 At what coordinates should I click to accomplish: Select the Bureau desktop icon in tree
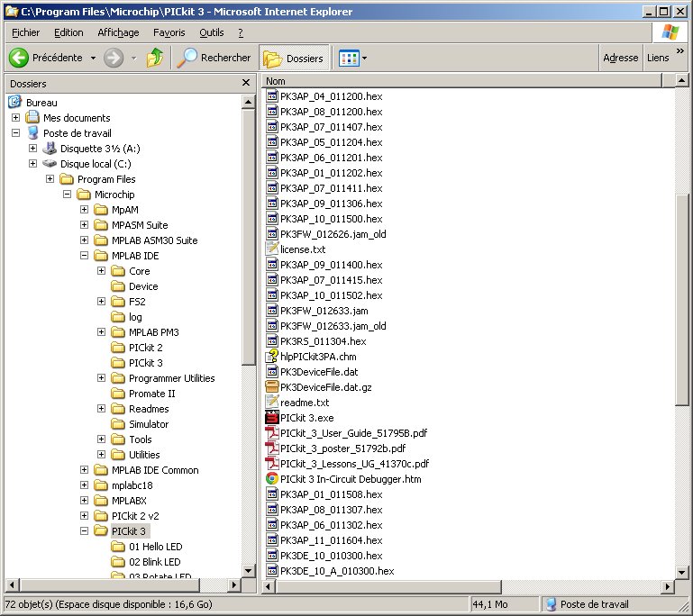click(x=15, y=103)
